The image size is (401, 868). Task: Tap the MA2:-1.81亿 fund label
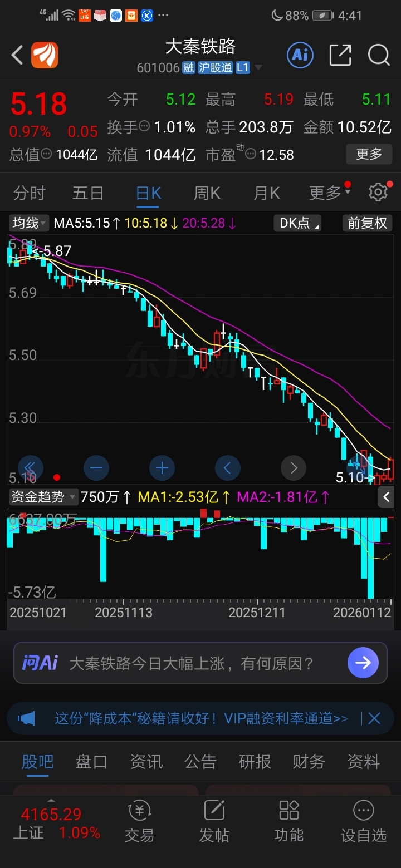pyautogui.click(x=284, y=496)
